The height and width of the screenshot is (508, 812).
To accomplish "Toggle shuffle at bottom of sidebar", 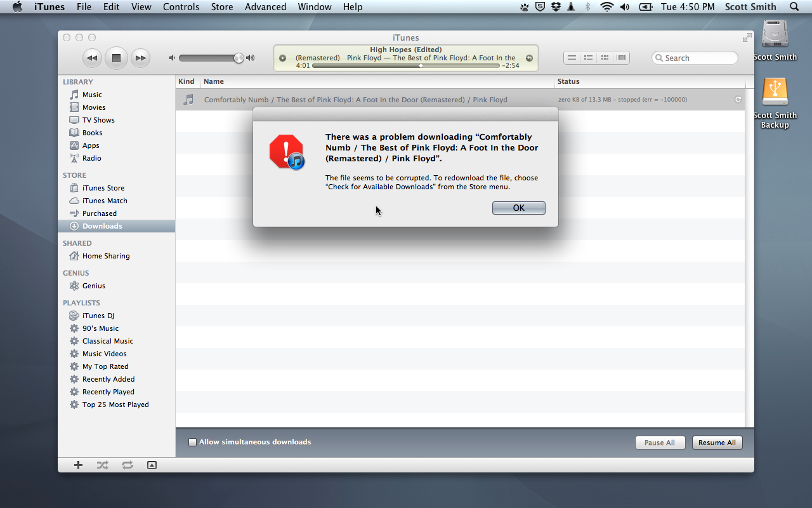I will (x=102, y=465).
